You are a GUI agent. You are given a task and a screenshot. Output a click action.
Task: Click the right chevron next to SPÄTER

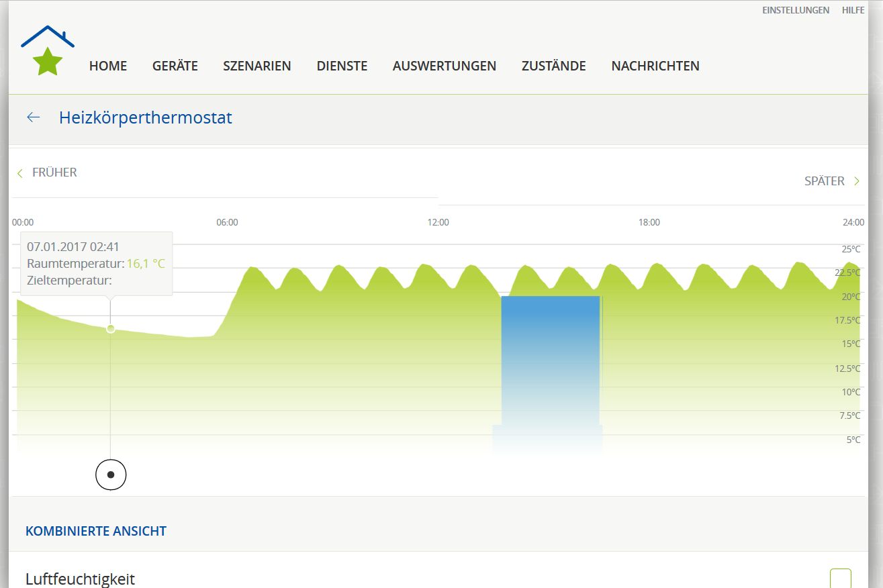[857, 181]
